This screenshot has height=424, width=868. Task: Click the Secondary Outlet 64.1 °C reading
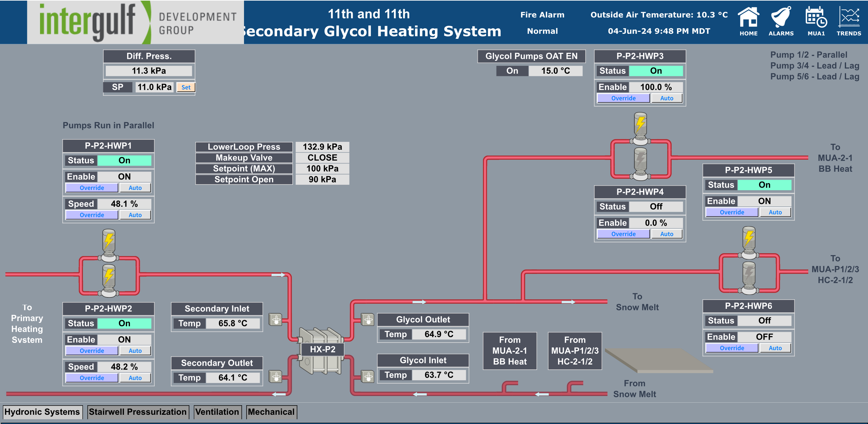[x=233, y=378]
